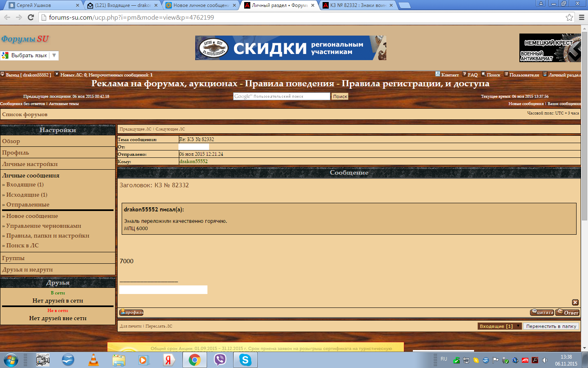Open the Выбрать язык language selector
Screen dimensions: 588x368
[x=29, y=55]
